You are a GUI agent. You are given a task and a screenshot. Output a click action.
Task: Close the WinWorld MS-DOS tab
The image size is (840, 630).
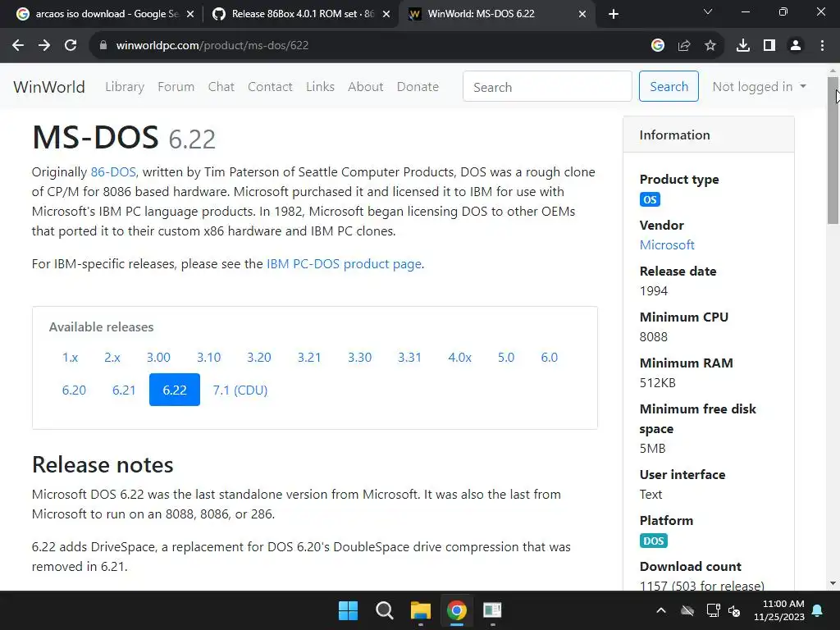[582, 15]
